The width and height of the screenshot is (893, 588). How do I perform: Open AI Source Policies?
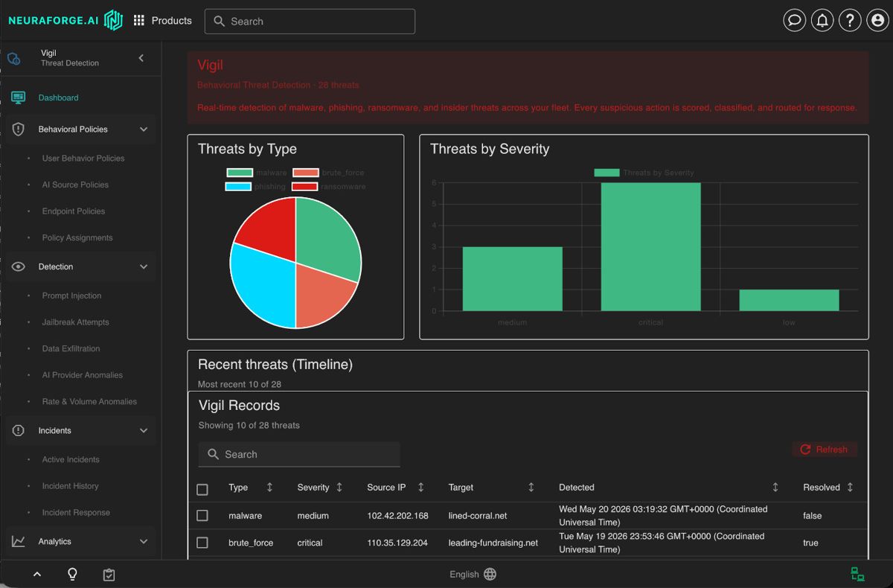[75, 185]
